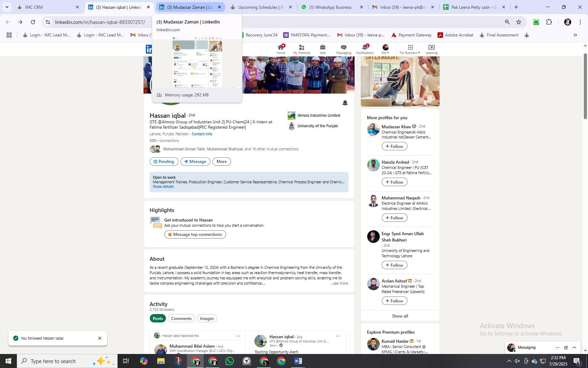
Task: Open Adobe Acrobat bookmark
Action: tap(455, 35)
